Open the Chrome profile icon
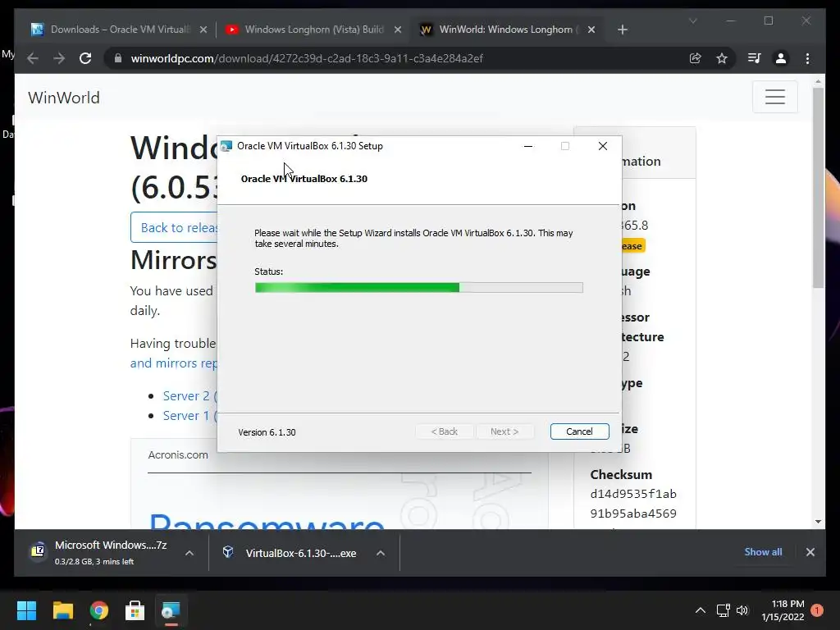The height and width of the screenshot is (630, 840). click(x=781, y=58)
